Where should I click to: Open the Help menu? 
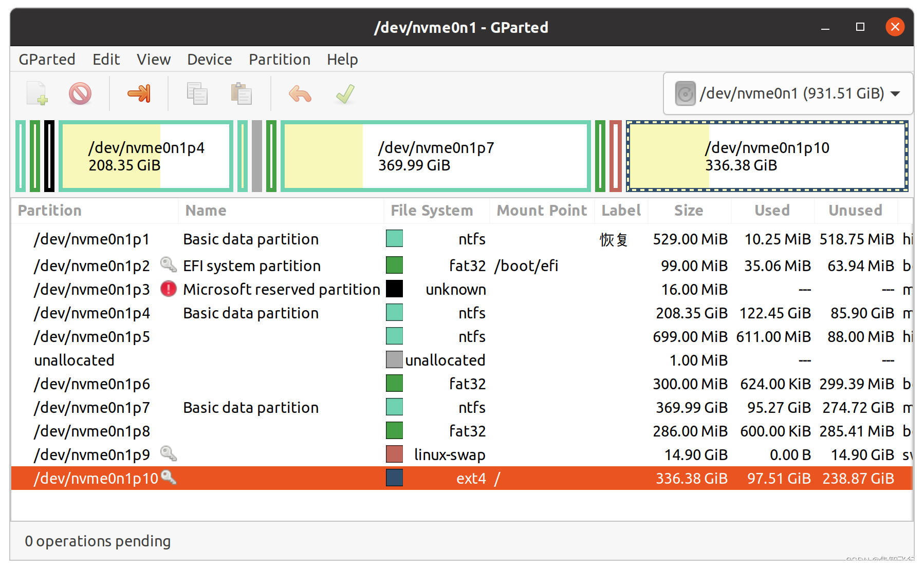[342, 59]
